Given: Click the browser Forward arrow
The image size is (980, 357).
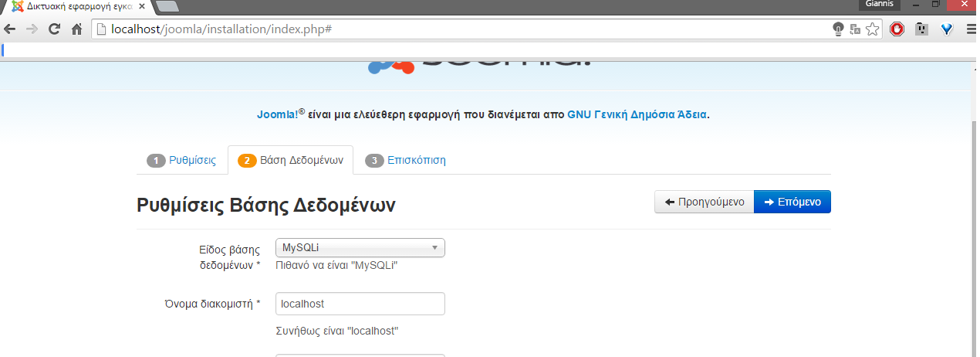Looking at the screenshot, I should (32, 29).
